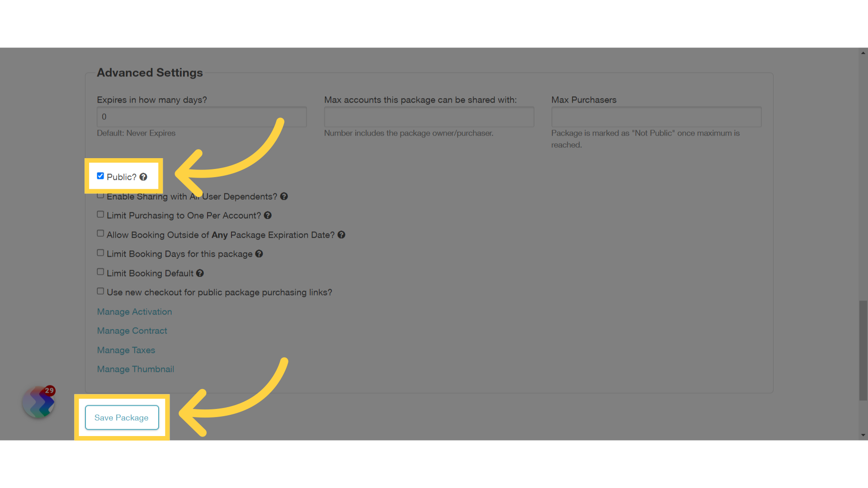Viewport: 868px width, 488px height.
Task: Click the help icon next to booking expiration
Action: click(x=341, y=234)
